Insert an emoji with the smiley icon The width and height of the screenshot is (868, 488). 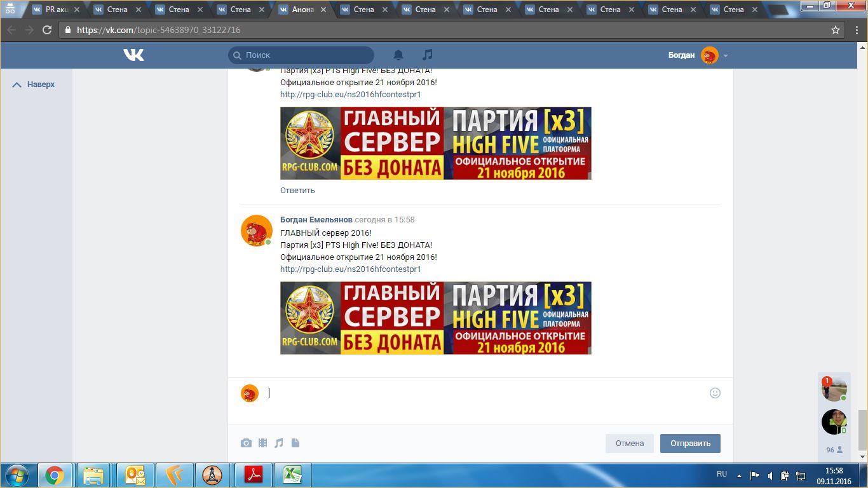715,393
